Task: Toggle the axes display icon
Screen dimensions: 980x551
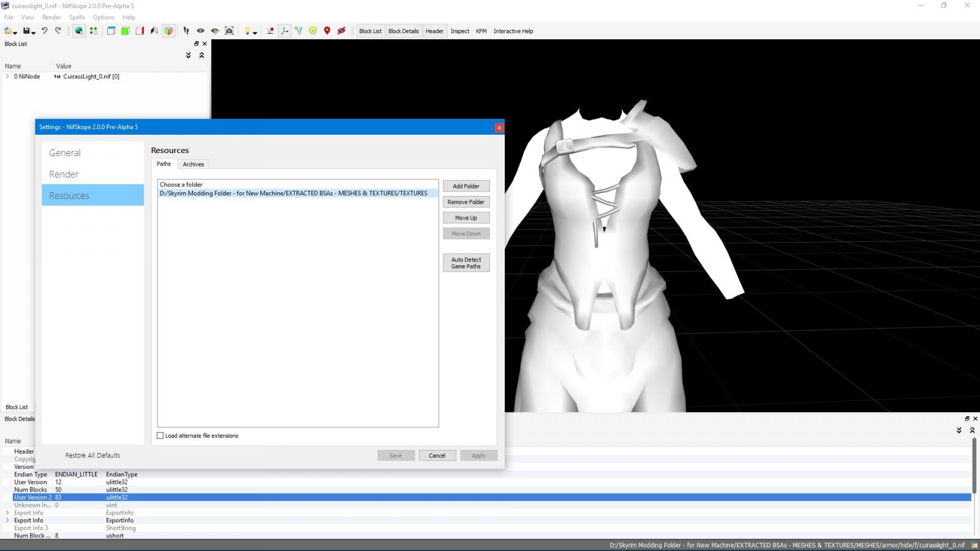Action: [284, 31]
